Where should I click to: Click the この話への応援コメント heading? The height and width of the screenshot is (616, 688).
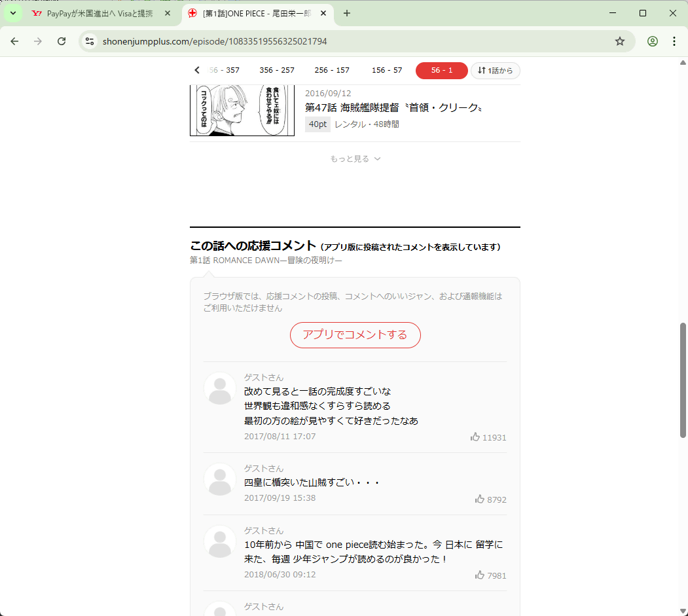[253, 245]
